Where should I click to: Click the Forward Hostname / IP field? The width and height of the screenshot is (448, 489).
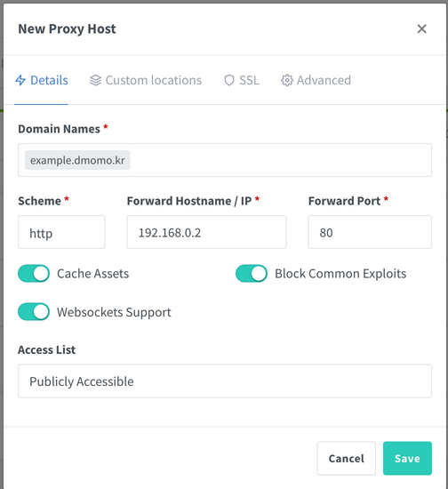(x=206, y=232)
